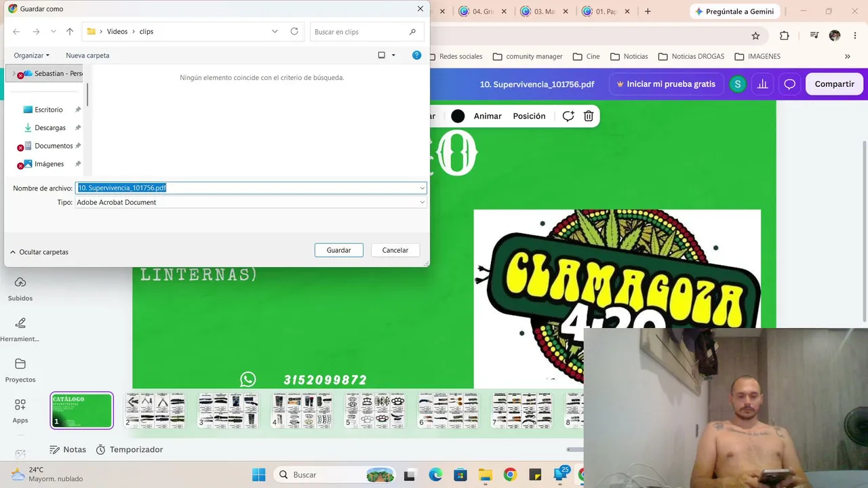Click the Guardar button

tap(339, 250)
